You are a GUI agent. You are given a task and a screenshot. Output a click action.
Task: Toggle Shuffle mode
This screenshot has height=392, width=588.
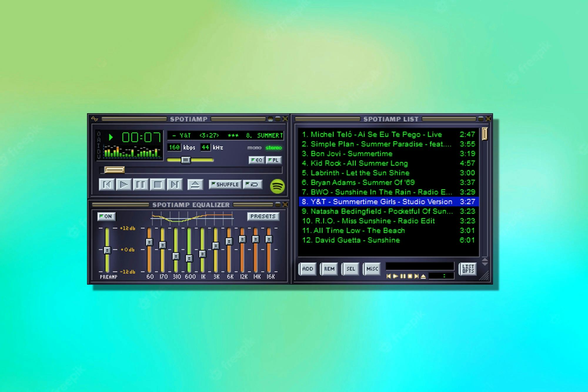225,185
